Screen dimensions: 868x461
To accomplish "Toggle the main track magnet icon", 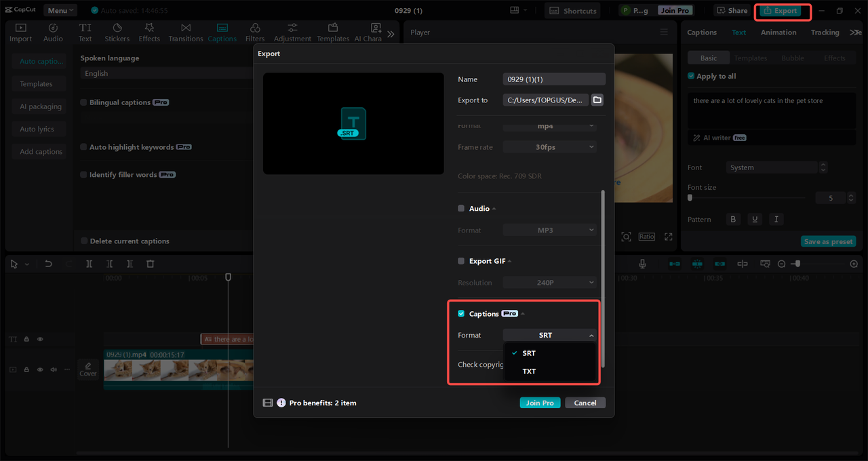I will [675, 264].
